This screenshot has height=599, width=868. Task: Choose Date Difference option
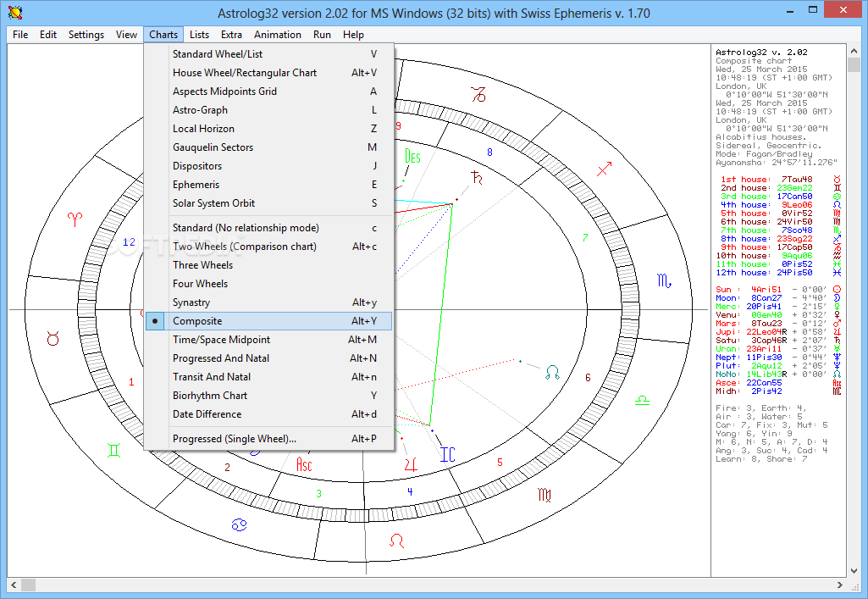pyautogui.click(x=268, y=414)
